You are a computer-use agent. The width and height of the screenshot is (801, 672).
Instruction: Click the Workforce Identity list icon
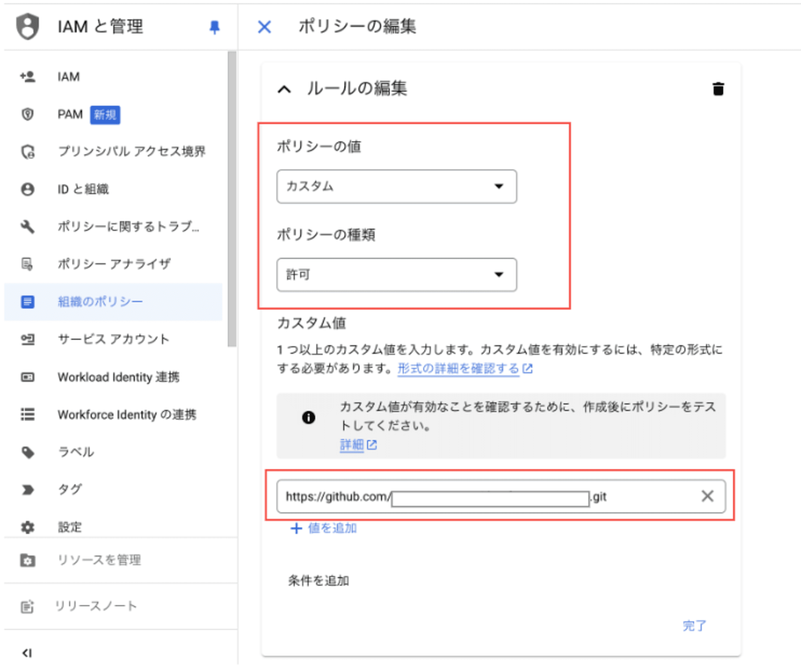28,414
